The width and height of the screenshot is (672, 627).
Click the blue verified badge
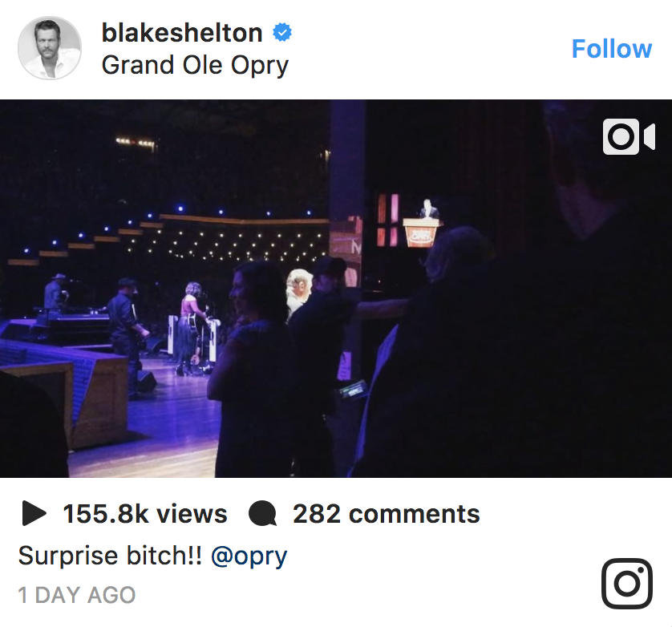[x=281, y=33]
